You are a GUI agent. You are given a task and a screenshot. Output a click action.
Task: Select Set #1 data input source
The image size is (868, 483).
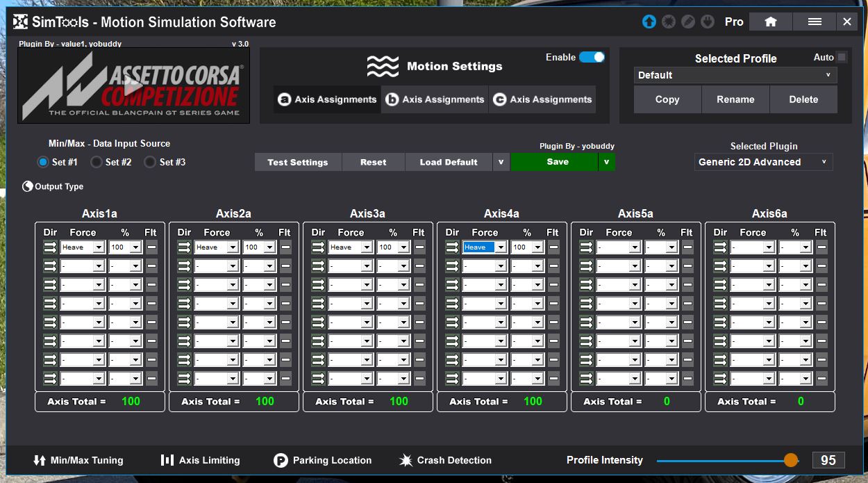point(43,162)
